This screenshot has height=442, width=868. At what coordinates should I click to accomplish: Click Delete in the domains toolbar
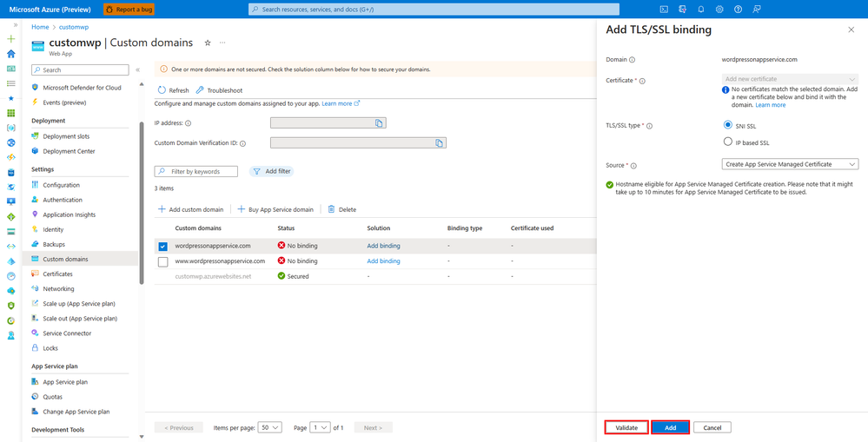click(x=342, y=209)
